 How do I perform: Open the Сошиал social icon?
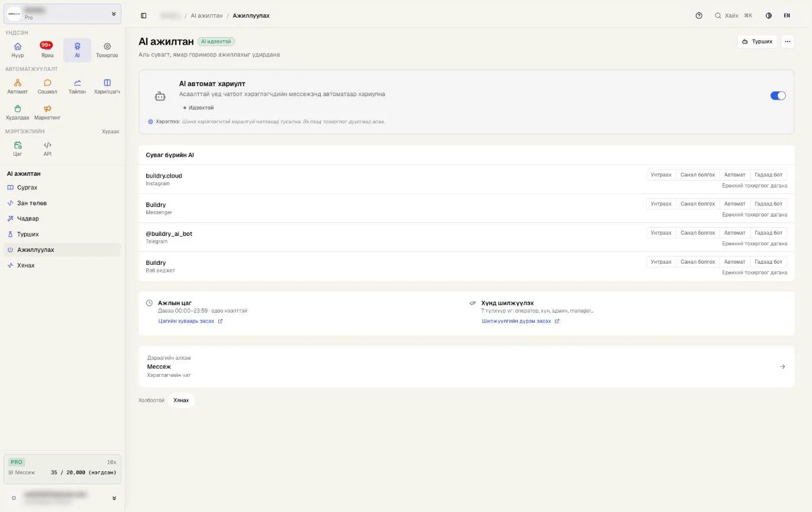point(47,86)
